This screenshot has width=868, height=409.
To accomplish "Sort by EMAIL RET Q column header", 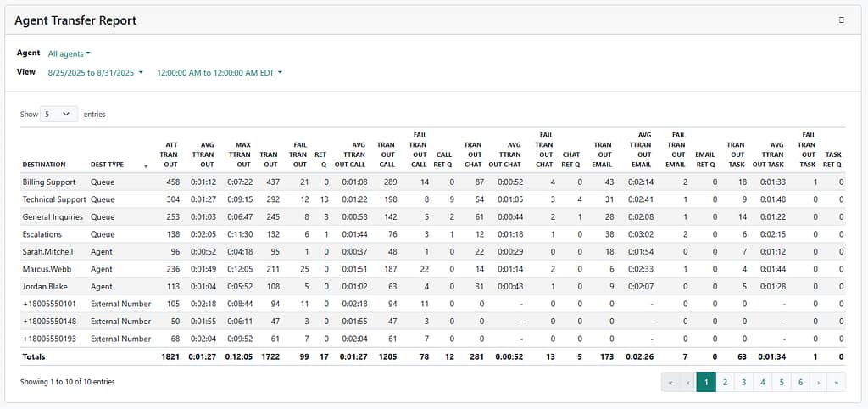I will 705,160.
